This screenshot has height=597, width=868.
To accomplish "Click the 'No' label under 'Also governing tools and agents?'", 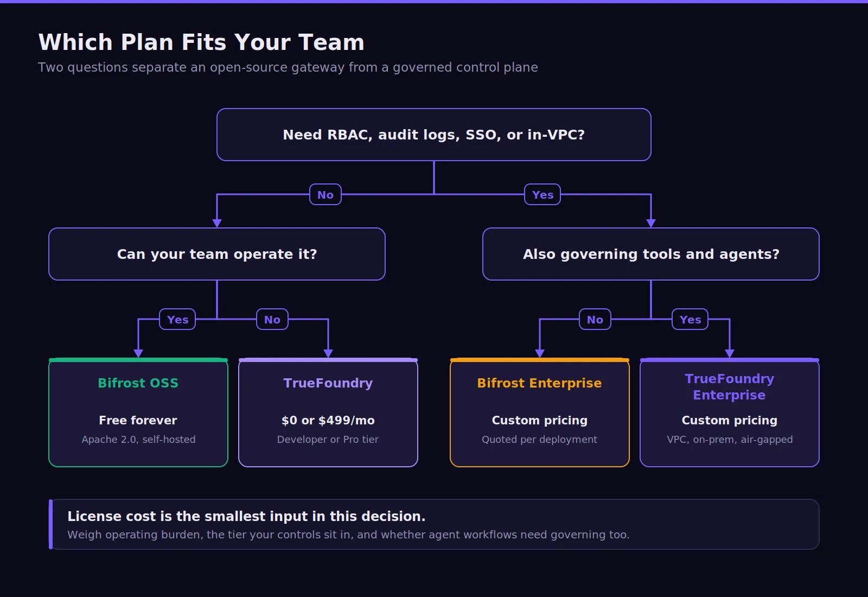I will point(595,320).
